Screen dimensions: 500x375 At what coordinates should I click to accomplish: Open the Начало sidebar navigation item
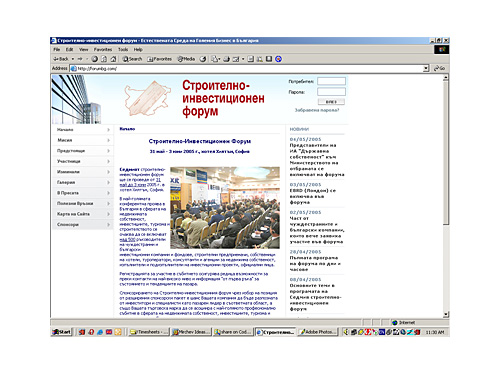pos(82,130)
